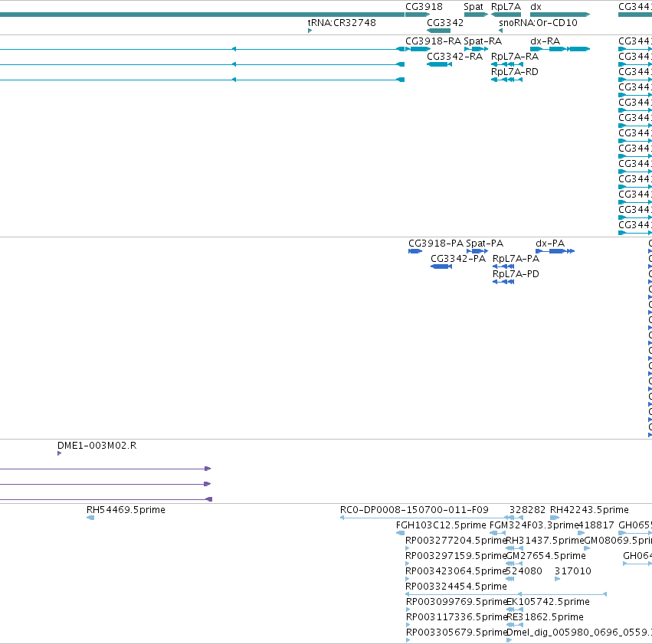Click the RP003423064.5prime EST label
The image size is (652, 644).
click(x=456, y=571)
